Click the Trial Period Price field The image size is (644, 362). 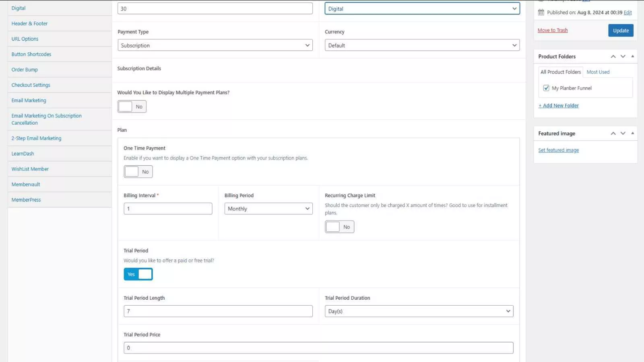[318, 348]
